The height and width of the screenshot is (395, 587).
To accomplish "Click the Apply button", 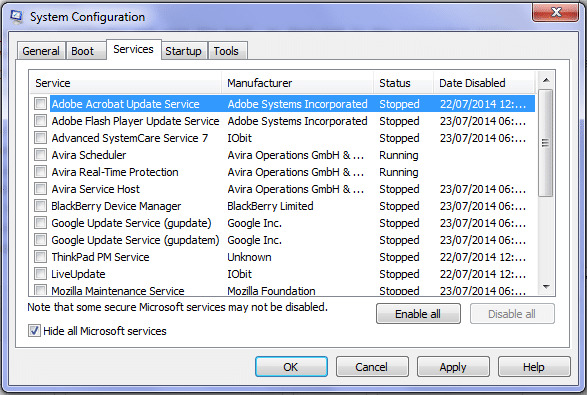I will click(x=453, y=367).
